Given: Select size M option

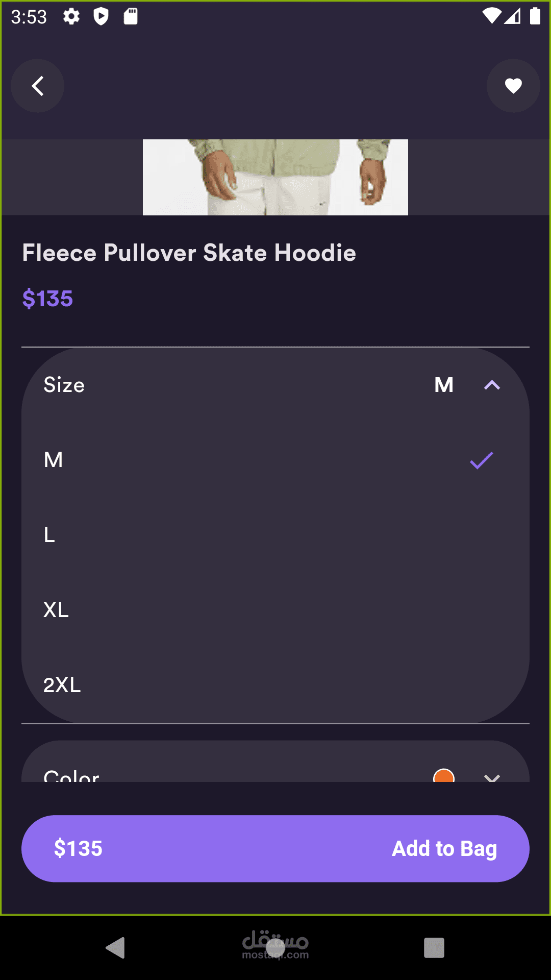Looking at the screenshot, I should point(275,460).
